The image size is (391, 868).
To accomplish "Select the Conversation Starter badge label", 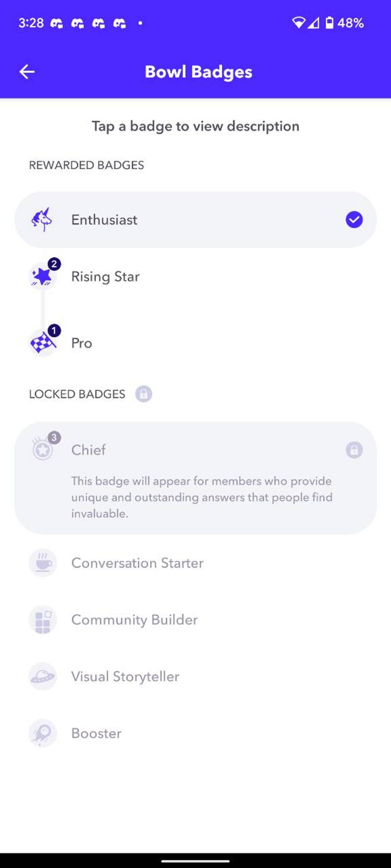I will 137,563.
